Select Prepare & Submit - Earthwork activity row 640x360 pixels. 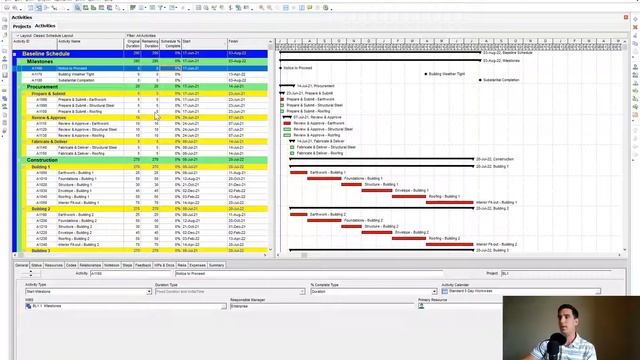click(x=147, y=100)
